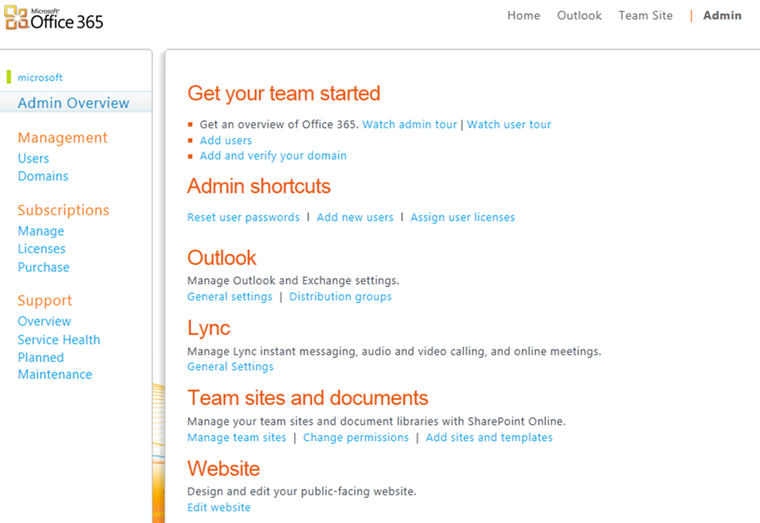Screen dimensions: 760x523
Task: Go to Team Site in top navigation
Action: (x=646, y=16)
